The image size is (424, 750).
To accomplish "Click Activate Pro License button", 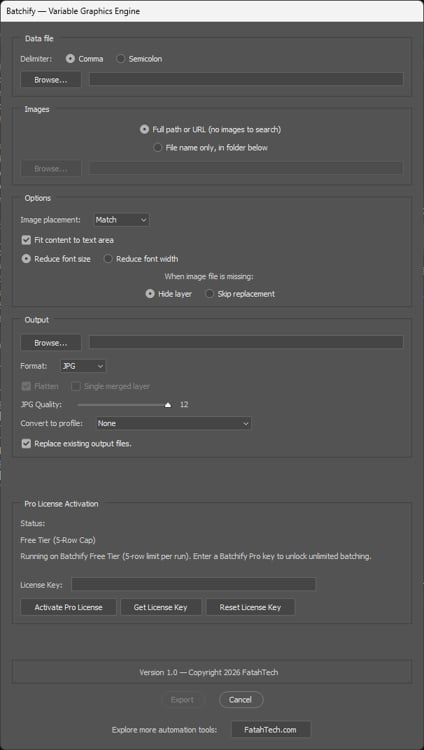I will pyautogui.click(x=68, y=607).
